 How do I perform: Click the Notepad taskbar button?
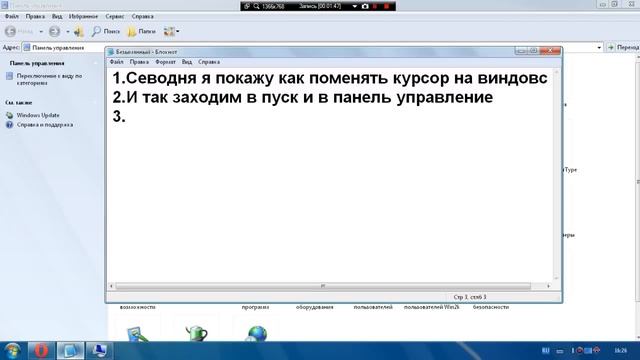point(70,351)
